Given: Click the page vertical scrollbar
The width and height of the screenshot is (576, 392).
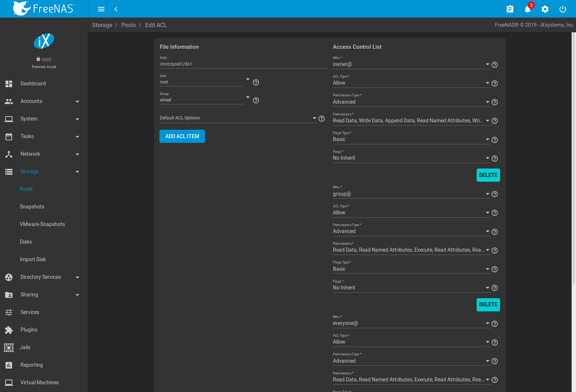Looking at the screenshot, I should point(574,158).
